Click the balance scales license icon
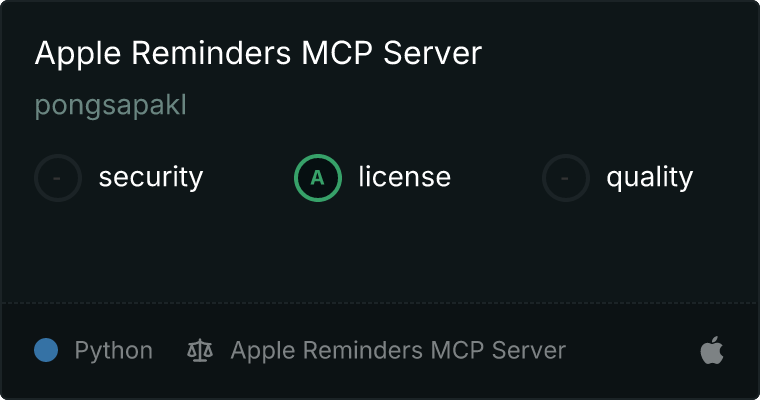 [200, 351]
